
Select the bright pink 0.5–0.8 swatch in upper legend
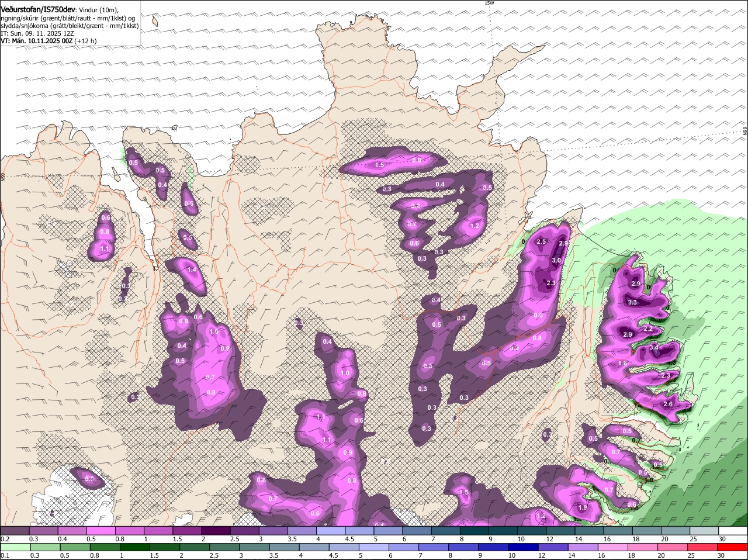[x=101, y=531]
